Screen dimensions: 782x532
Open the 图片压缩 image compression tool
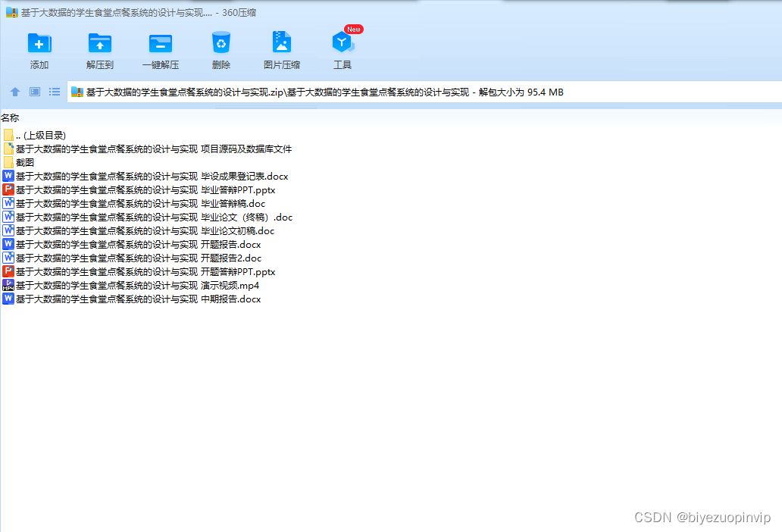pos(282,42)
